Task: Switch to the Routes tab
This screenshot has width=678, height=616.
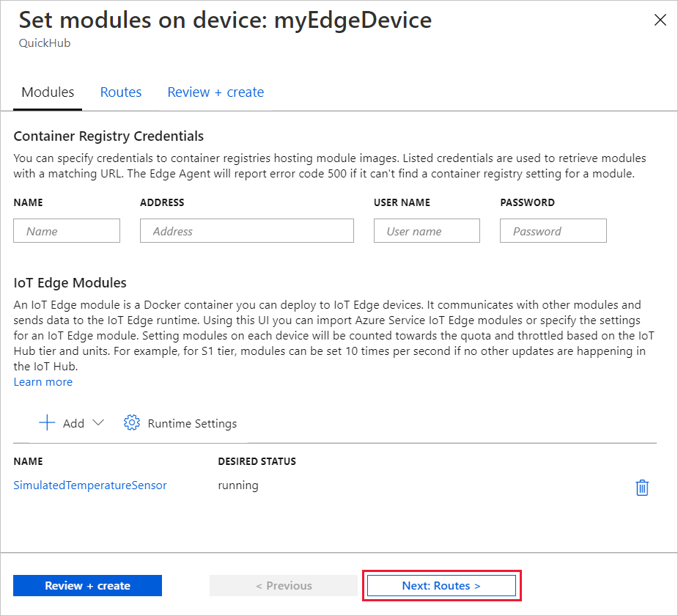Action: 120,92
